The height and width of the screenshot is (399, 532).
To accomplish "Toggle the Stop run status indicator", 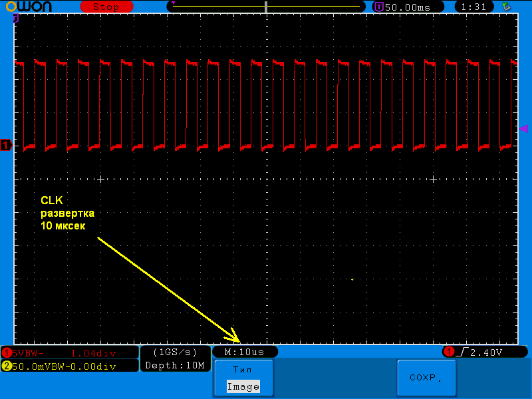I will click(106, 7).
